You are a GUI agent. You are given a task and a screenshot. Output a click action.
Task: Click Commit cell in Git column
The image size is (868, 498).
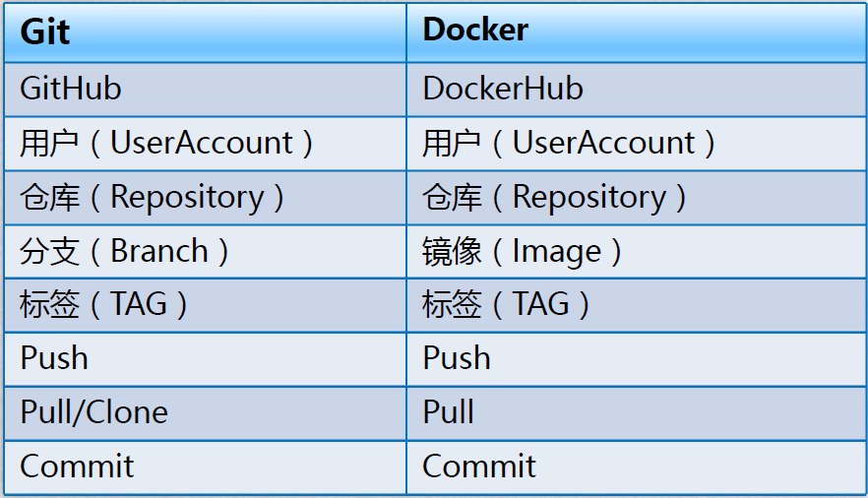77,467
